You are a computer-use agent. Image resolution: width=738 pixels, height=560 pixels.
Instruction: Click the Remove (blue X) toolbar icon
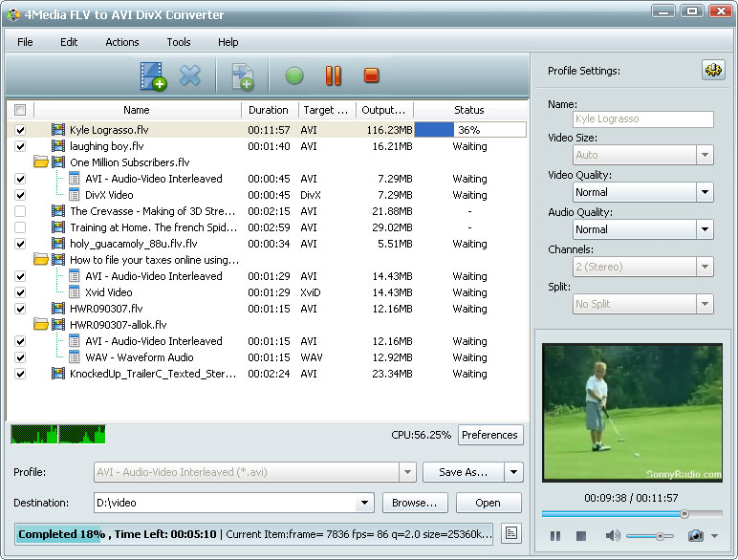[x=190, y=75]
